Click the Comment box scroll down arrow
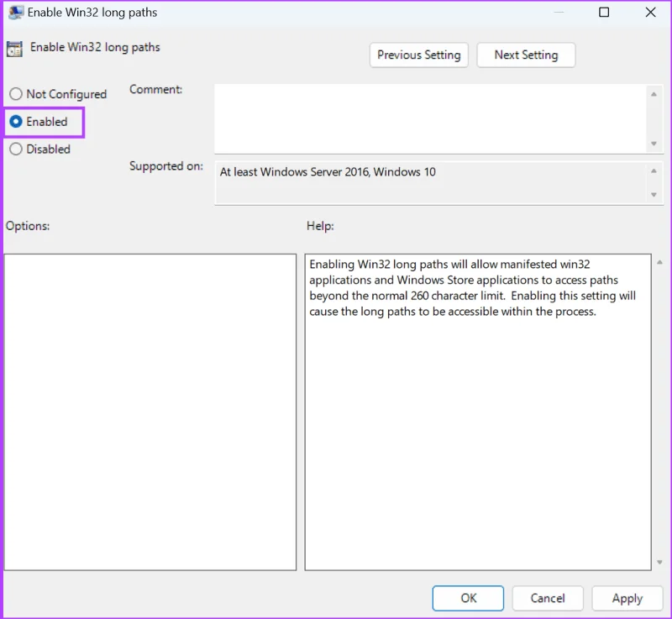This screenshot has height=619, width=672. (654, 144)
